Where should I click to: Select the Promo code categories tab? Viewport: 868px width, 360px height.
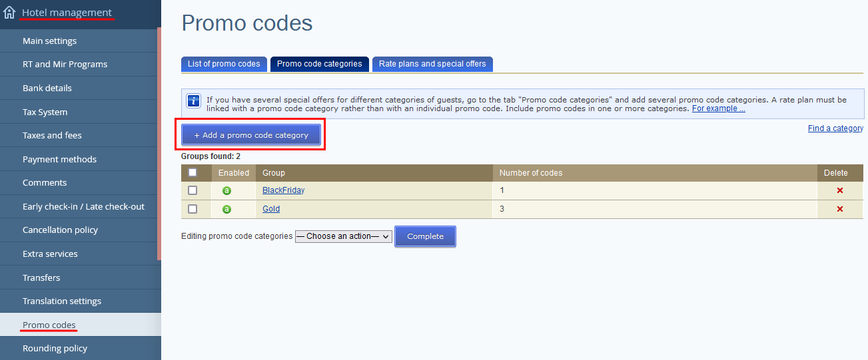click(319, 64)
